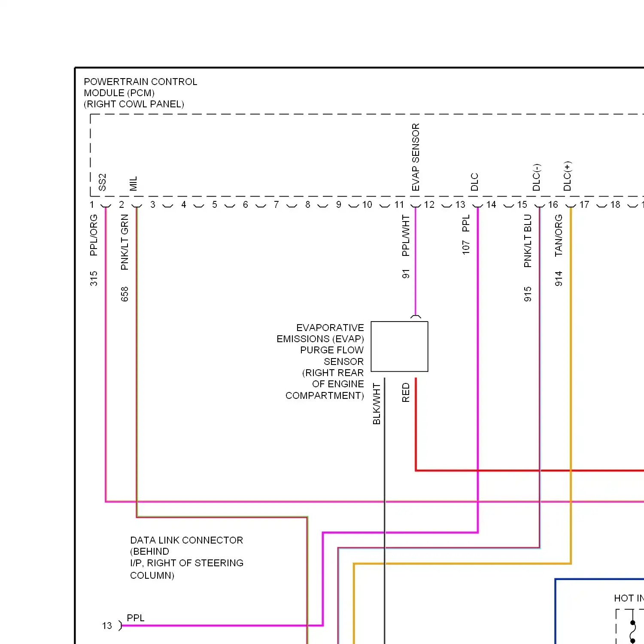644x644 pixels.
Task: Select circuit number 914
Action: [559, 279]
